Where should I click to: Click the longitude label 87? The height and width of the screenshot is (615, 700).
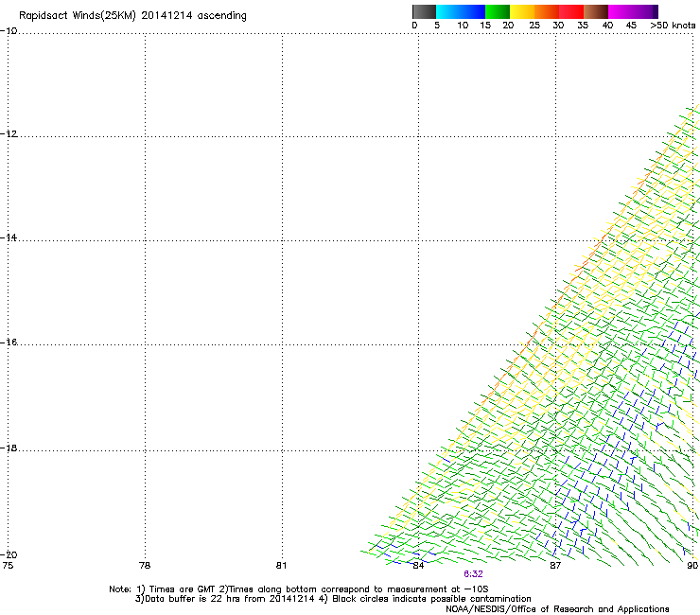tap(555, 566)
